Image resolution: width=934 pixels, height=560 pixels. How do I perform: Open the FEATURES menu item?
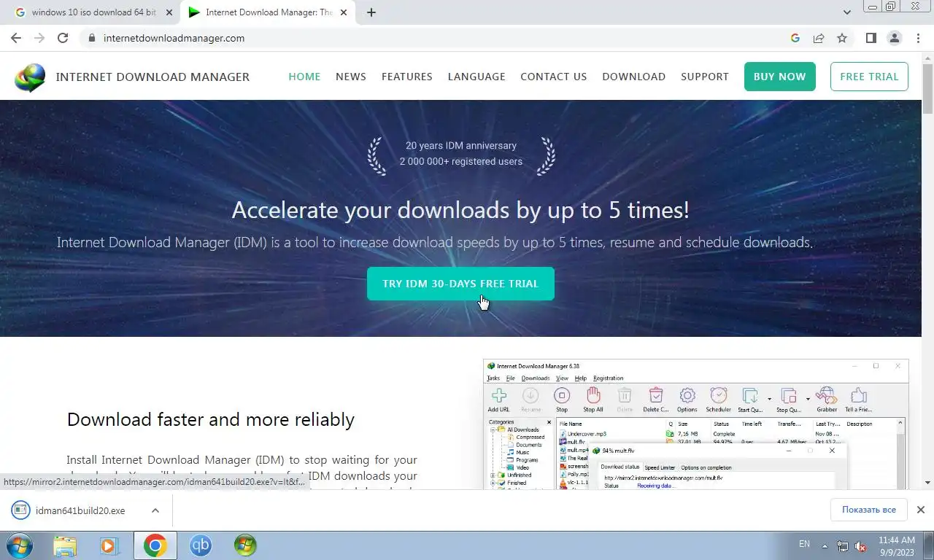[407, 77]
